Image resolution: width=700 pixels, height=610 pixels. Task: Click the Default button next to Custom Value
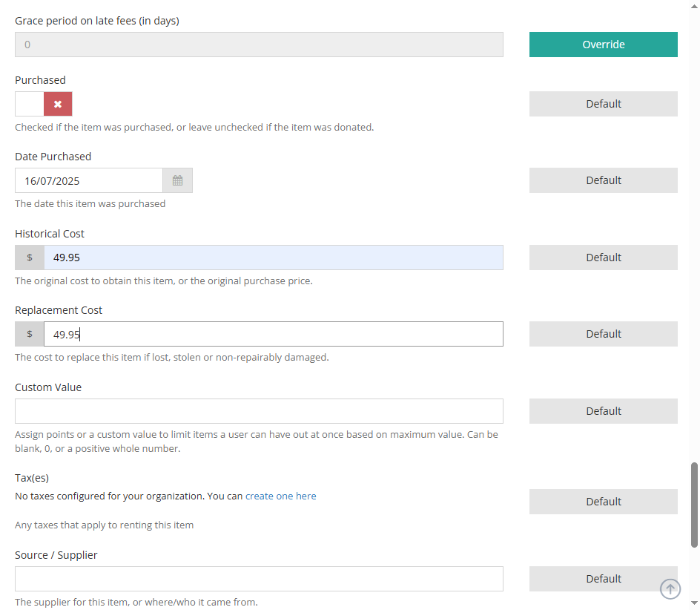coord(603,411)
